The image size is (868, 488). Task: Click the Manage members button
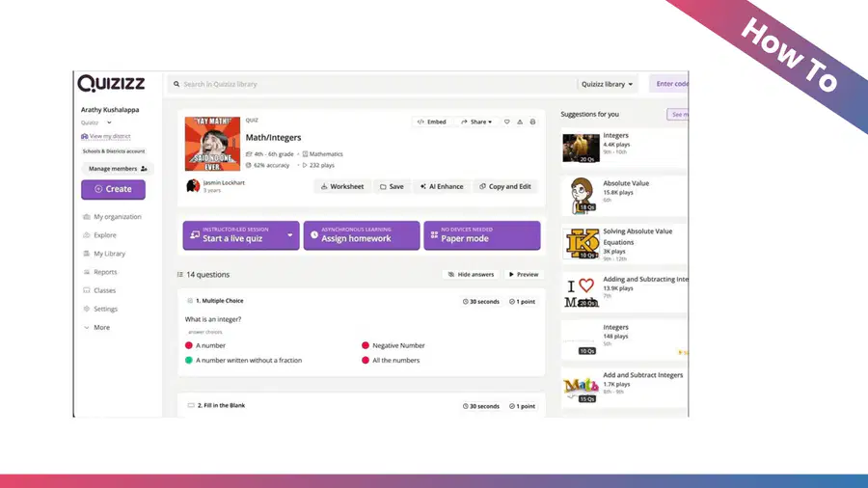[118, 169]
